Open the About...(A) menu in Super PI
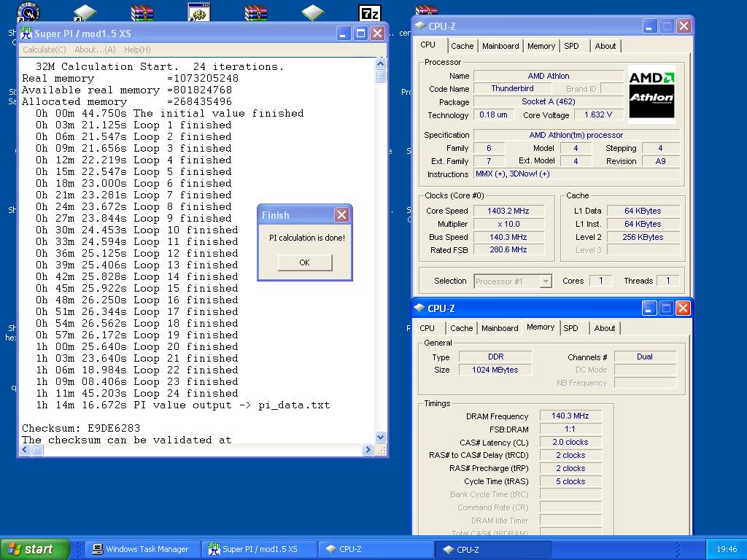 [95, 50]
